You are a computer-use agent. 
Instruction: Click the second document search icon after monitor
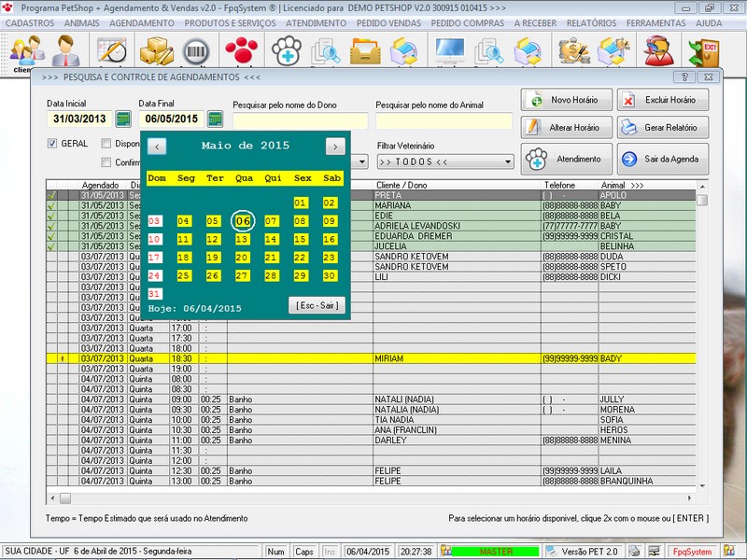pyautogui.click(x=489, y=51)
